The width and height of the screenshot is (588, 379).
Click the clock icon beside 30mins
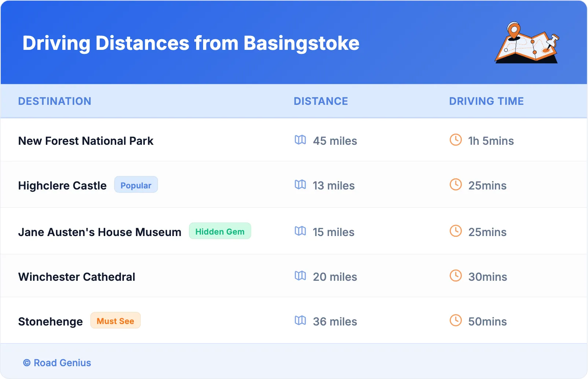click(x=456, y=276)
